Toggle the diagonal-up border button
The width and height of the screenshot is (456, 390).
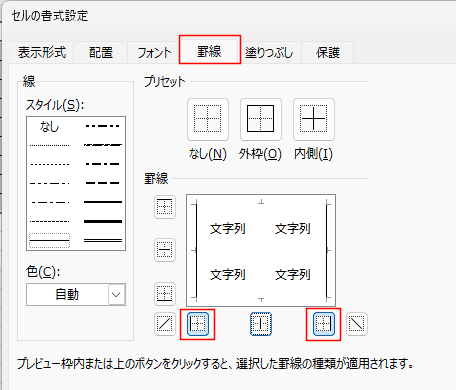(165, 324)
